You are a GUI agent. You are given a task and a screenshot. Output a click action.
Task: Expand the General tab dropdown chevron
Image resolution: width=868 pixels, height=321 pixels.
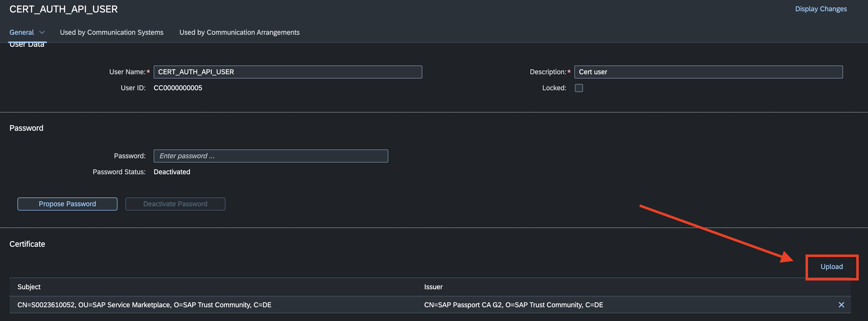pos(42,32)
